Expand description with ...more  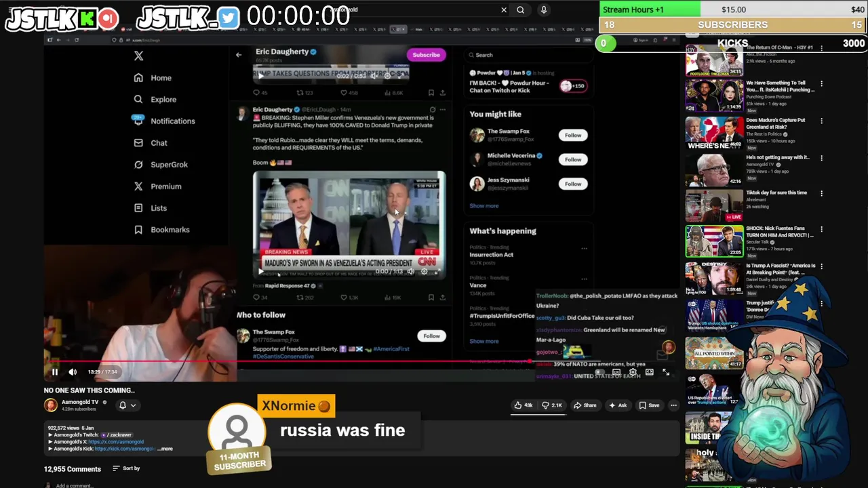165,449
